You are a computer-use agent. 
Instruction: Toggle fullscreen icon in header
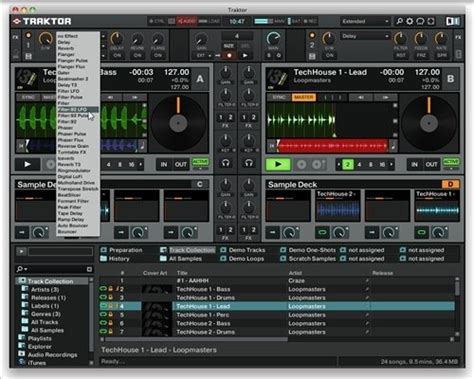(431, 21)
